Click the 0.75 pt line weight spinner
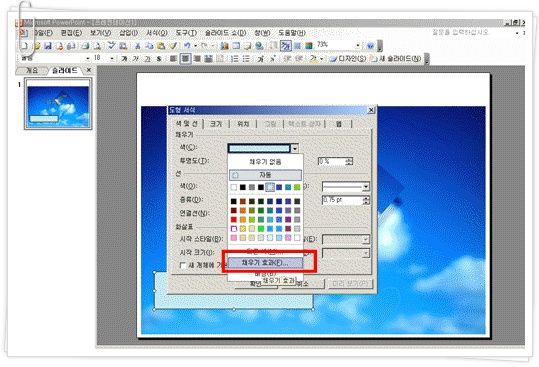Viewport: 539px width, 367px height. tap(366, 200)
